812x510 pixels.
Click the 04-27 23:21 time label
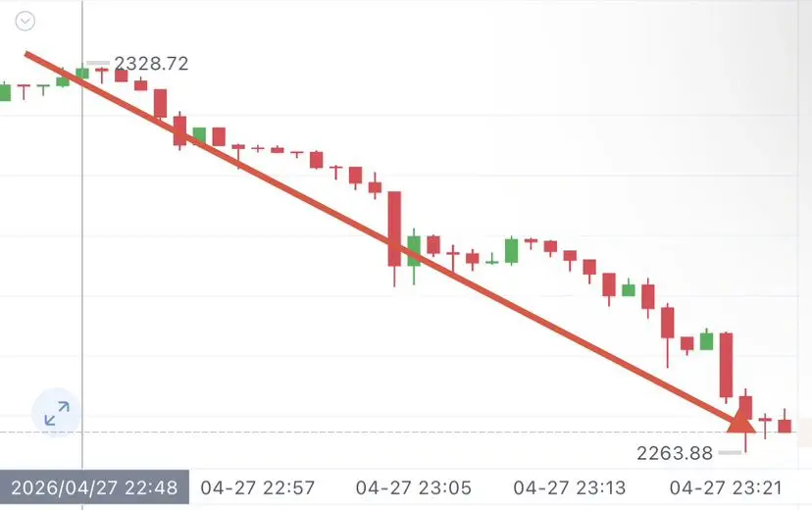[x=726, y=487]
